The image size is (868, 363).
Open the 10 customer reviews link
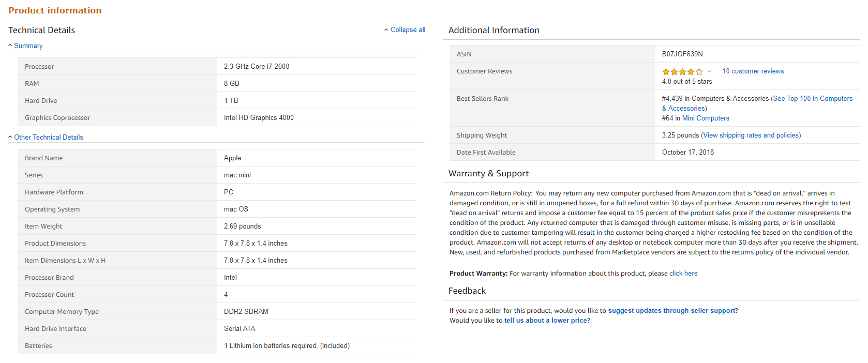coord(753,71)
